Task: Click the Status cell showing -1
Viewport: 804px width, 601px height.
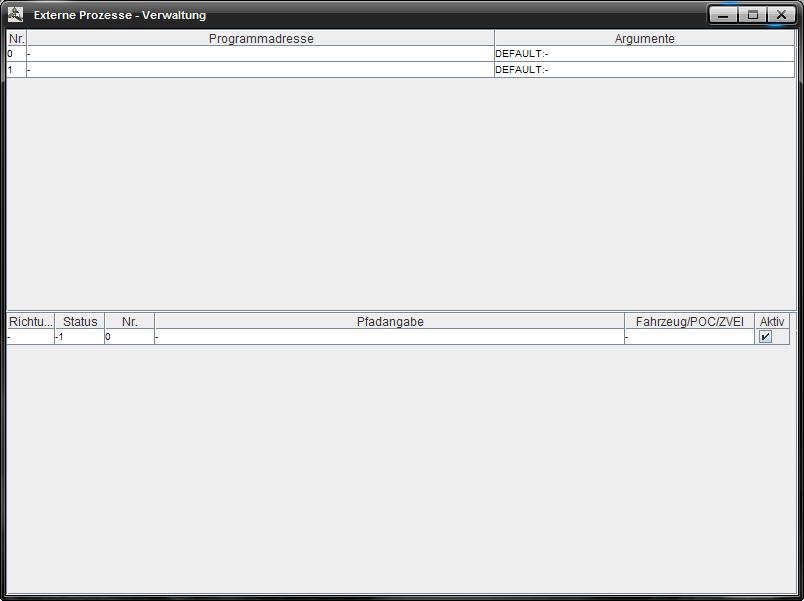Action: (x=80, y=337)
